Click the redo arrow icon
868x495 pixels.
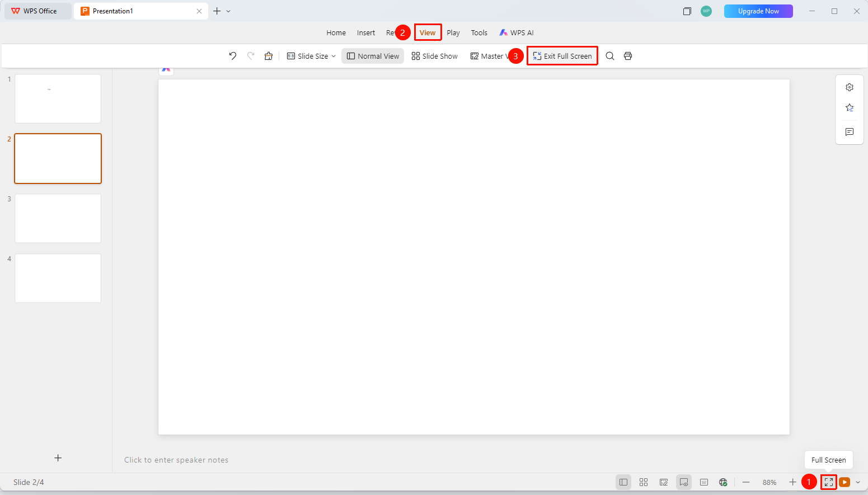[251, 56]
